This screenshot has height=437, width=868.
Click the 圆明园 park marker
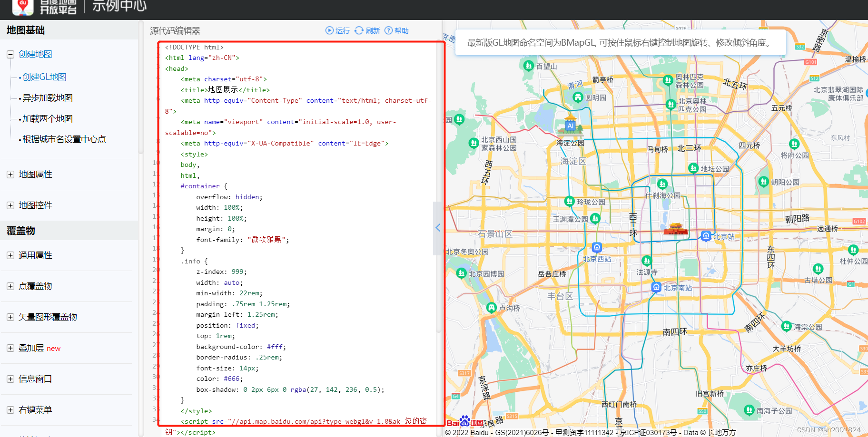(x=578, y=97)
